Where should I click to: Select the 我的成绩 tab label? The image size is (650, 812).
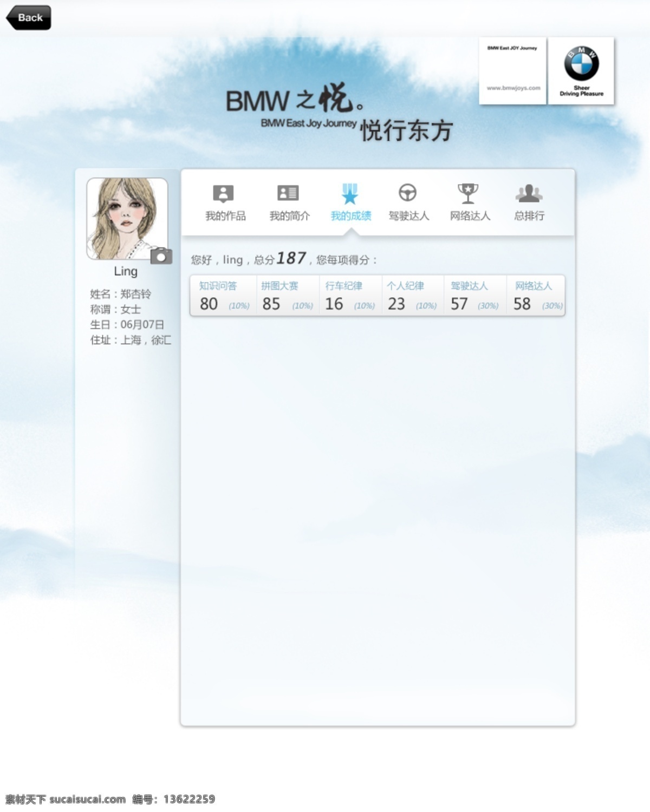coord(351,216)
